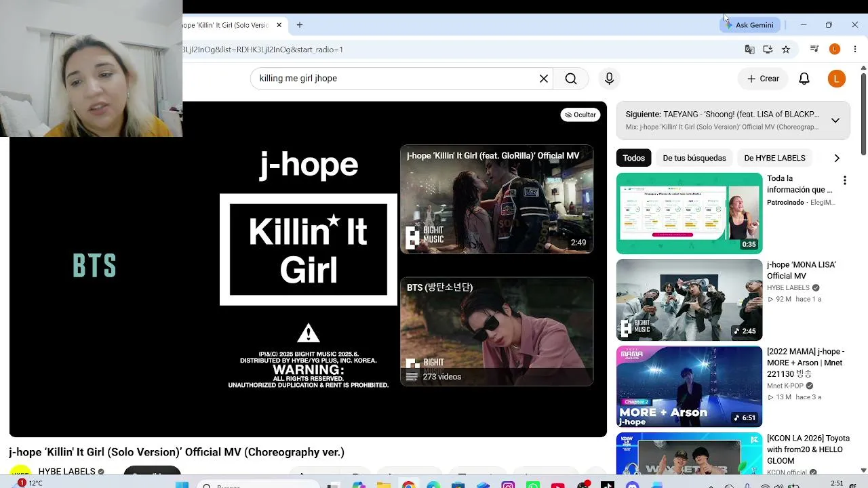Click the install app icon in address bar
This screenshot has width=868, height=488.
pos(768,49)
